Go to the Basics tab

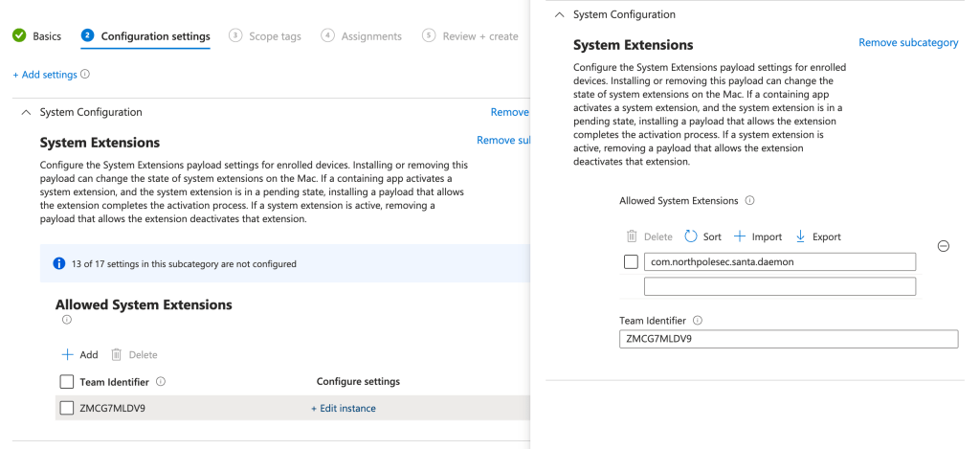pyautogui.click(x=36, y=36)
